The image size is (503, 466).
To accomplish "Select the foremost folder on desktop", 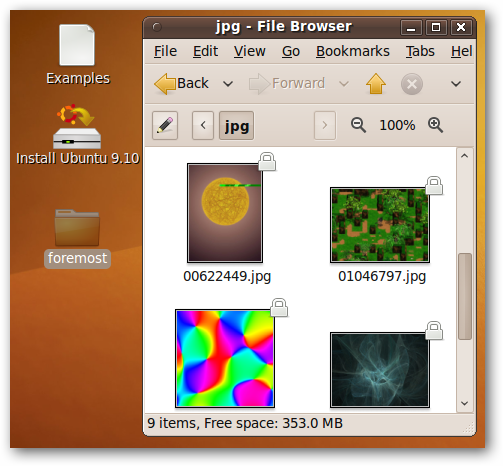I will (77, 228).
